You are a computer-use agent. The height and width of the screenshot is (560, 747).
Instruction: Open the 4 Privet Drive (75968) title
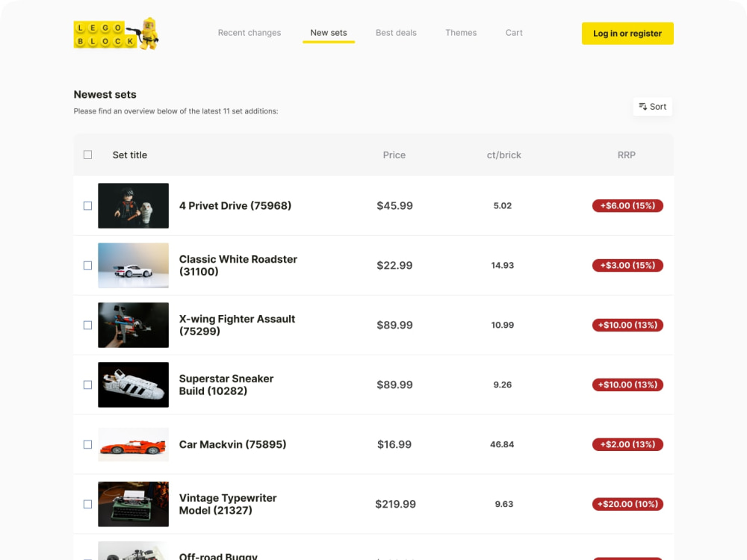point(235,206)
